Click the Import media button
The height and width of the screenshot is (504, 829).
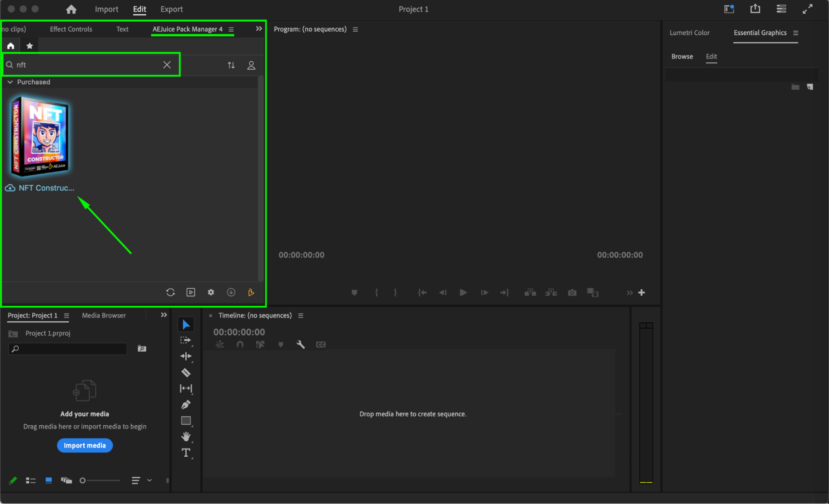[x=85, y=446]
